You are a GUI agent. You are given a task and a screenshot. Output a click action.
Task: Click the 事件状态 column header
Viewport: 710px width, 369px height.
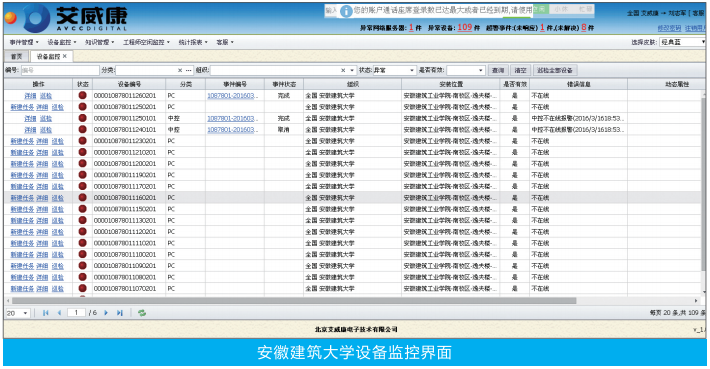click(284, 84)
